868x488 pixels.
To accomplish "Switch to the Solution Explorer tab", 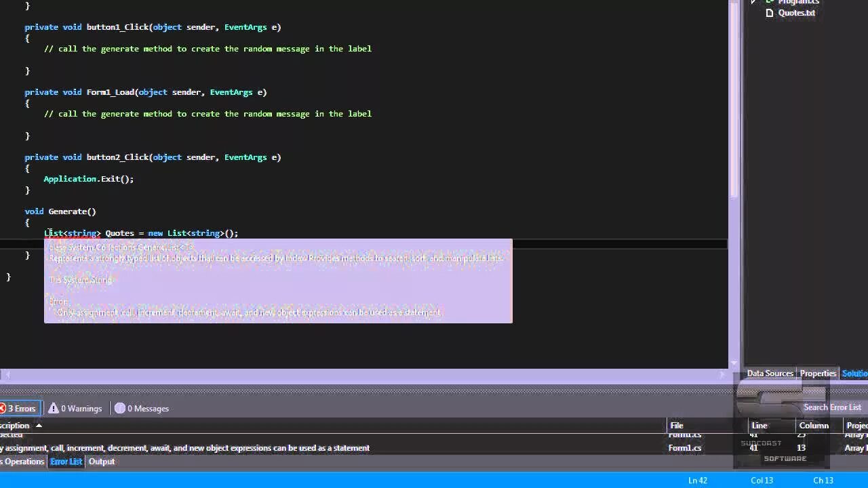I will click(854, 373).
